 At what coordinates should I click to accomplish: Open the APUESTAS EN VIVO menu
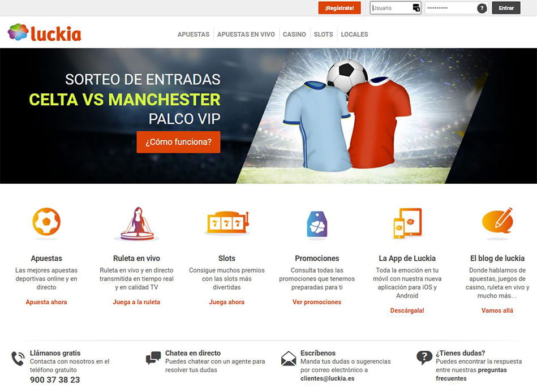(246, 35)
